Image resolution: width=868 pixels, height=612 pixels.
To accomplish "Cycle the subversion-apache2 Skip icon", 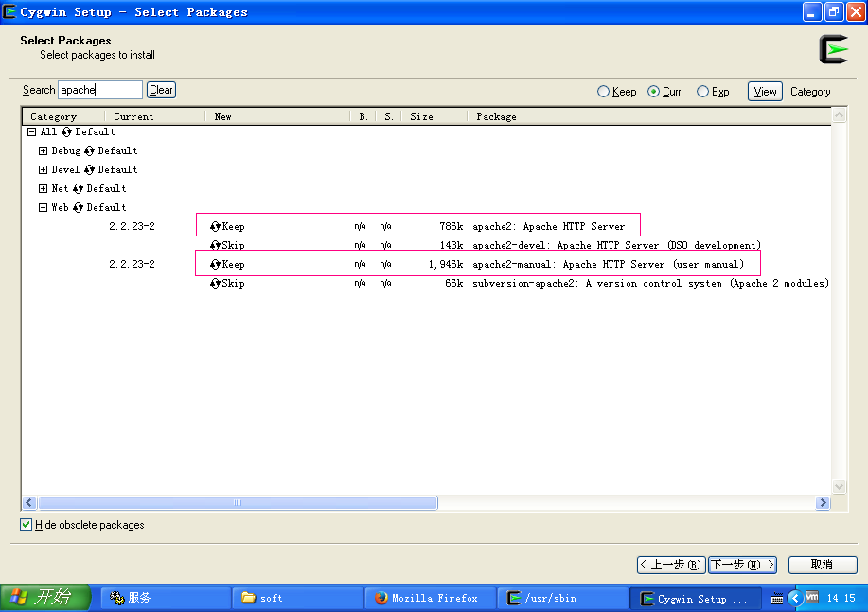I will click(215, 284).
